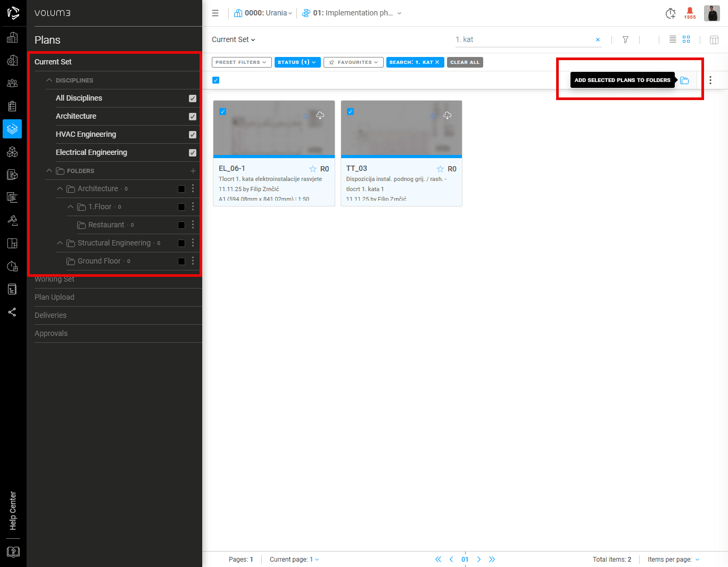This screenshot has height=567, width=728.
Task: Open the Status (1) filter dropdown
Action: tap(297, 62)
